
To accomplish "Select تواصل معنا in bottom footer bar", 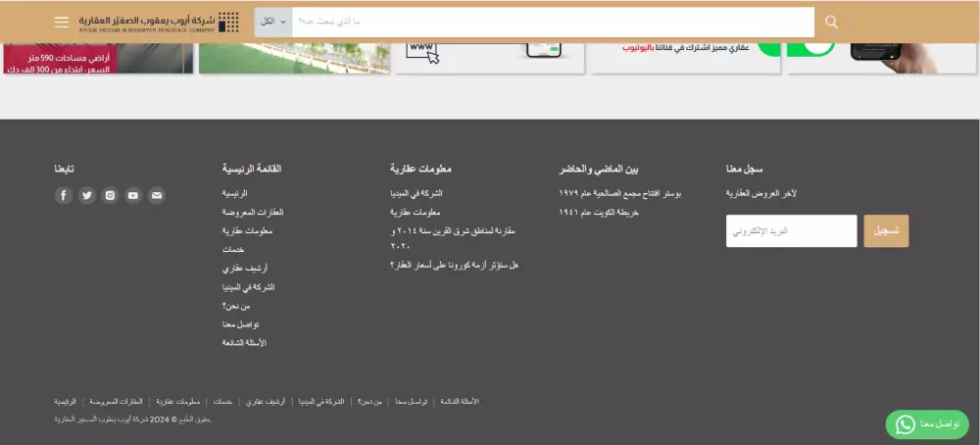I will point(412,401).
